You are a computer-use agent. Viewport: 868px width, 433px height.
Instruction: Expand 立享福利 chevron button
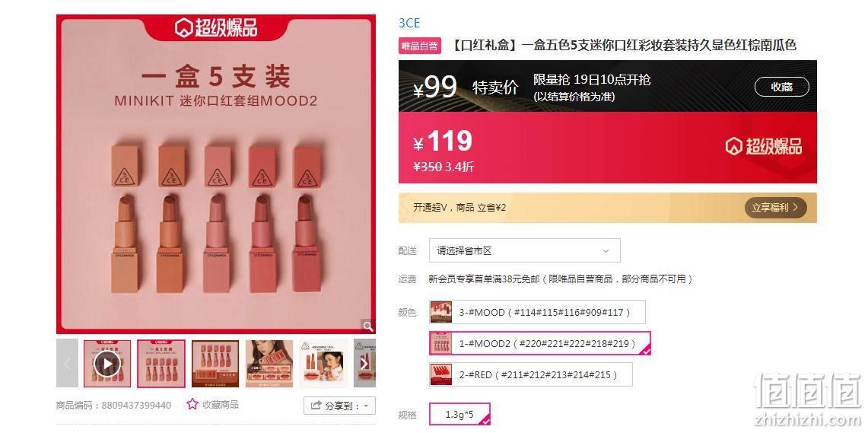tap(775, 208)
